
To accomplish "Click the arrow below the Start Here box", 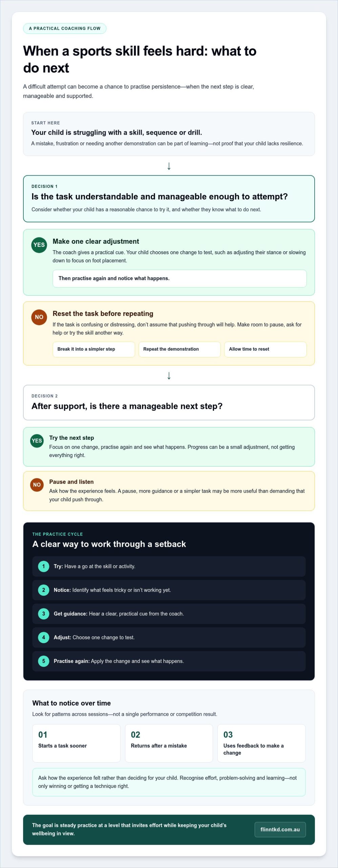I will point(169,166).
